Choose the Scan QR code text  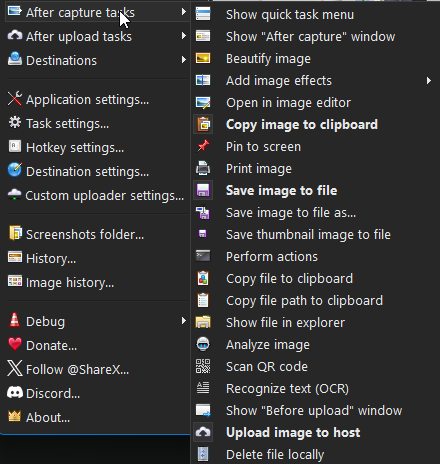pyautogui.click(x=267, y=367)
